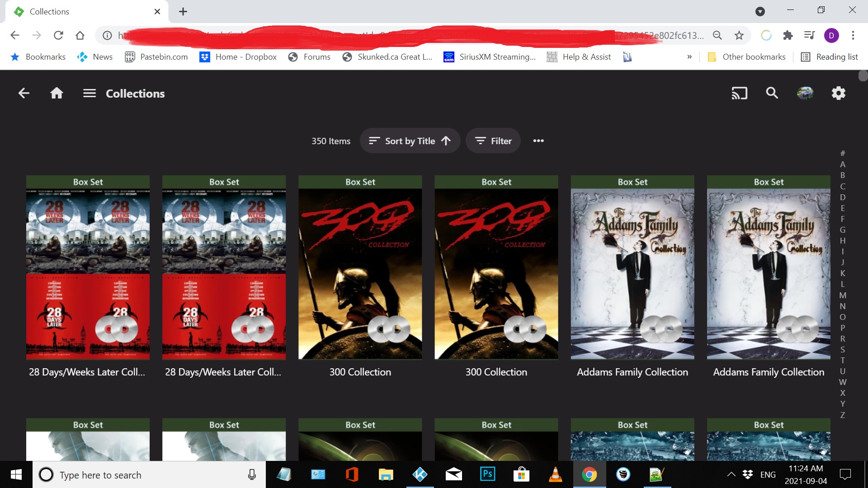The width and height of the screenshot is (868, 488).
Task: Open the hamburger navigation menu
Action: pos(90,93)
